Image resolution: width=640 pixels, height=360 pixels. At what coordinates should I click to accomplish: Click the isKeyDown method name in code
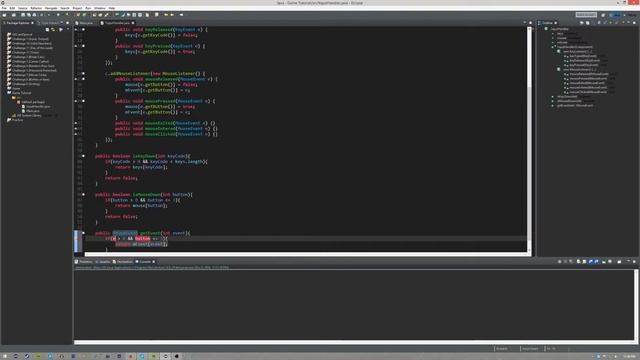144,156
